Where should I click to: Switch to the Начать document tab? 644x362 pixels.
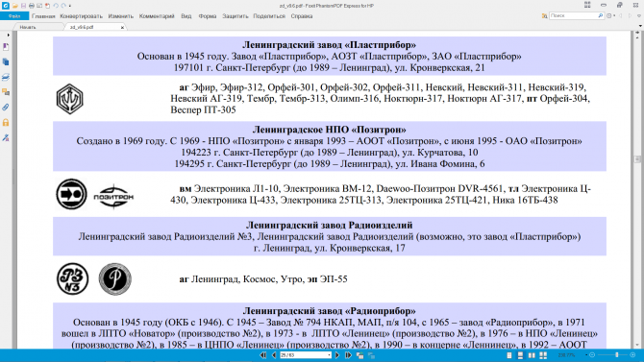click(28, 27)
